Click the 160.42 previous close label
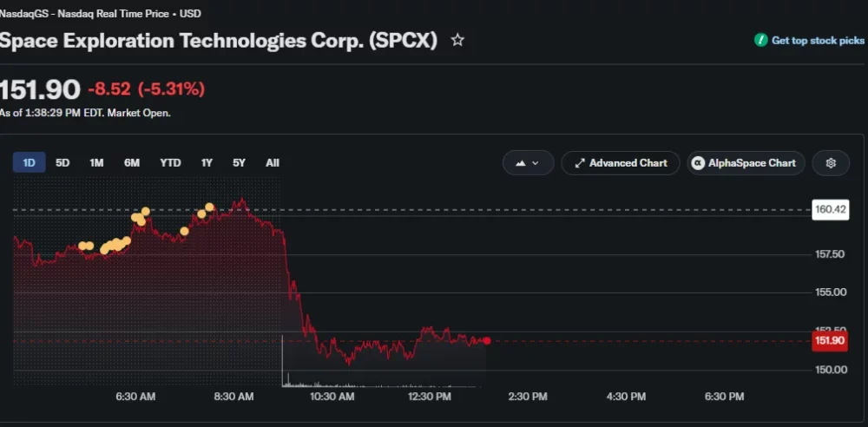Screen dimensions: 868x427 tap(831, 210)
